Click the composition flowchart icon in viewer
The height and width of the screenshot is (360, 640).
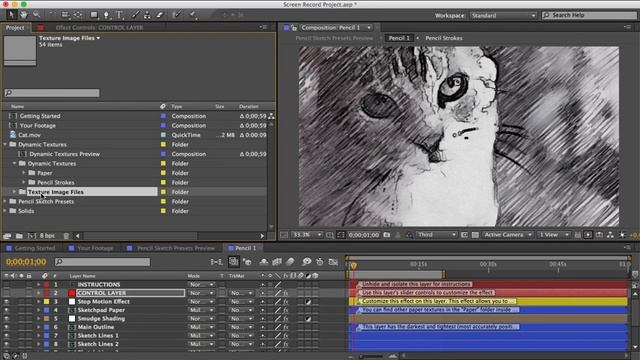610,235
